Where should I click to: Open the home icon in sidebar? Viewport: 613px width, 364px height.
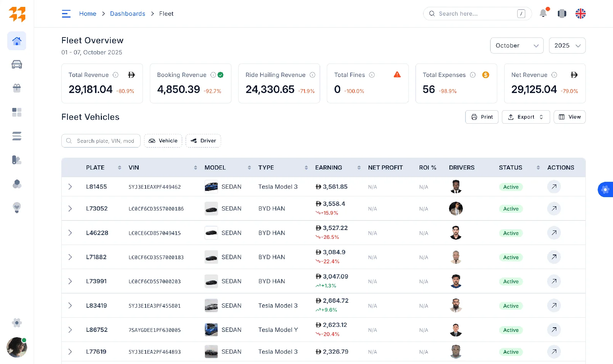click(17, 41)
